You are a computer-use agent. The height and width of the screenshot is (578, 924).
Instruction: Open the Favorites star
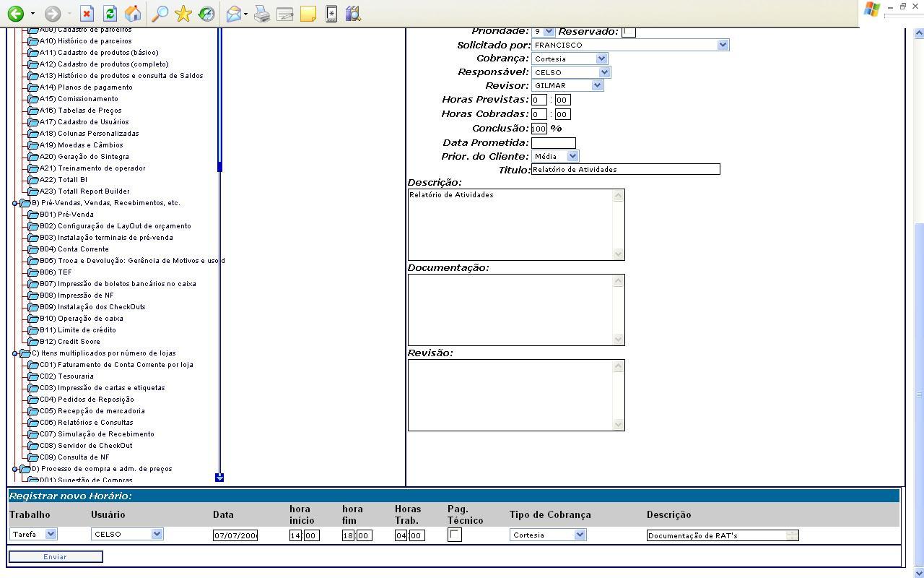click(x=183, y=14)
